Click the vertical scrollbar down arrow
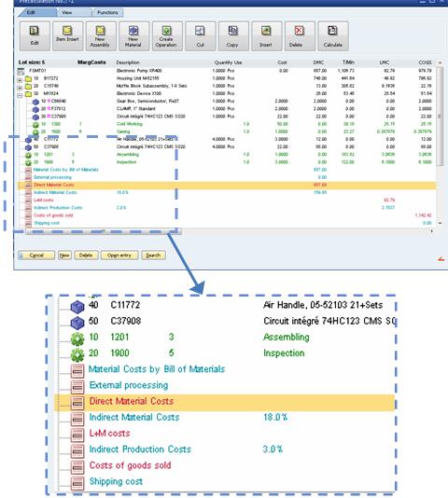Screen dimensions: 448x498 pos(440,223)
